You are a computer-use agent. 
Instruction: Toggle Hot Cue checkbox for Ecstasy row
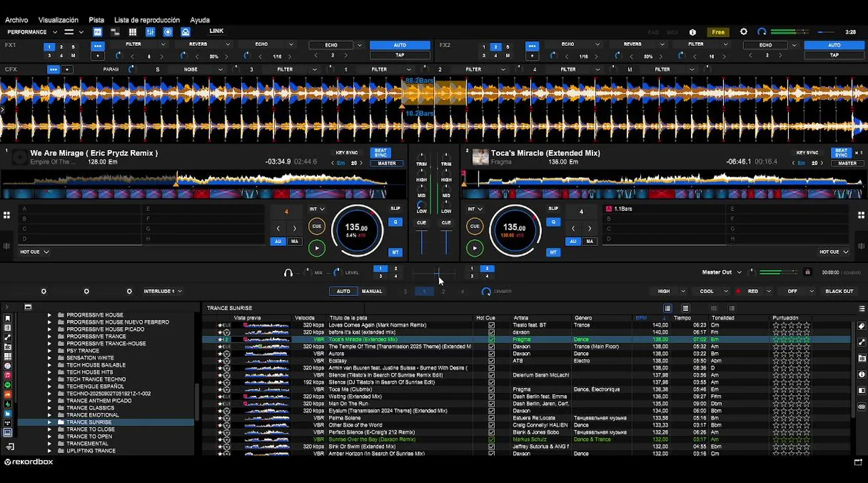coord(491,361)
